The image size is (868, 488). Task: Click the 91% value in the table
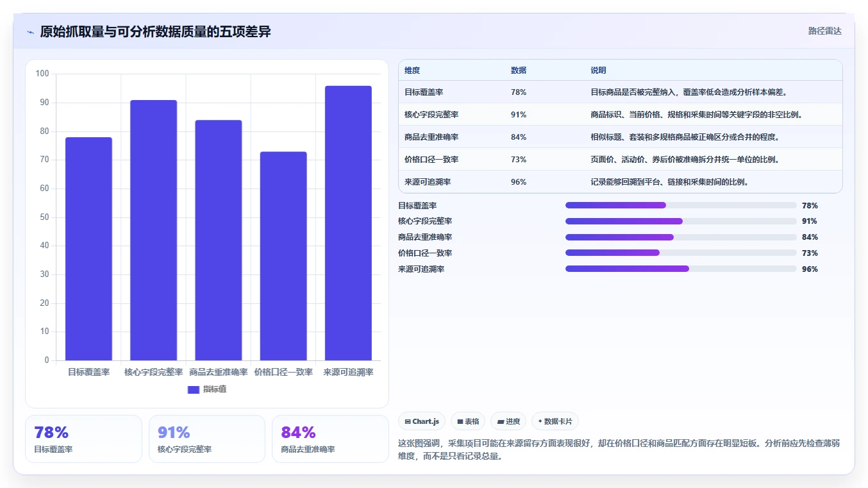[x=519, y=115]
